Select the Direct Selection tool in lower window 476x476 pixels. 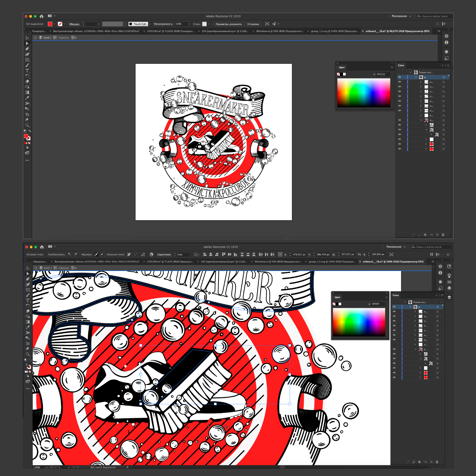point(28,274)
